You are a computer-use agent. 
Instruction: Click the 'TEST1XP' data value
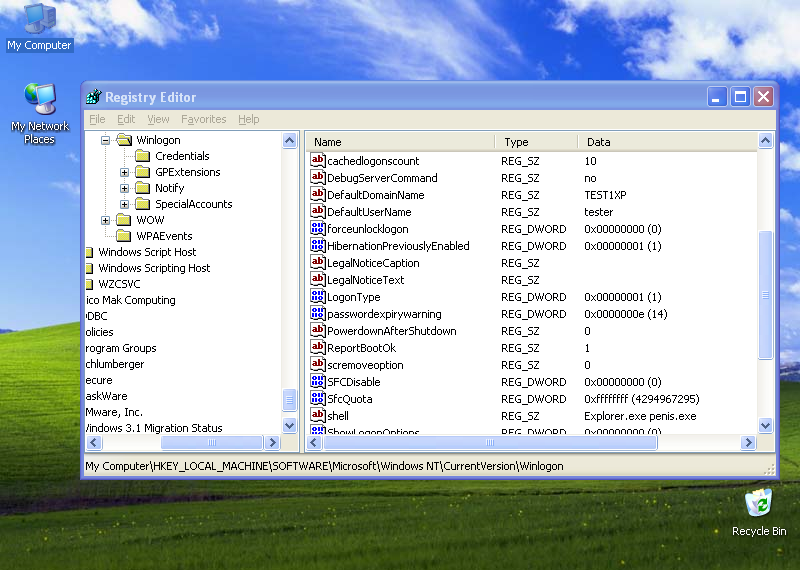pyautogui.click(x=605, y=195)
